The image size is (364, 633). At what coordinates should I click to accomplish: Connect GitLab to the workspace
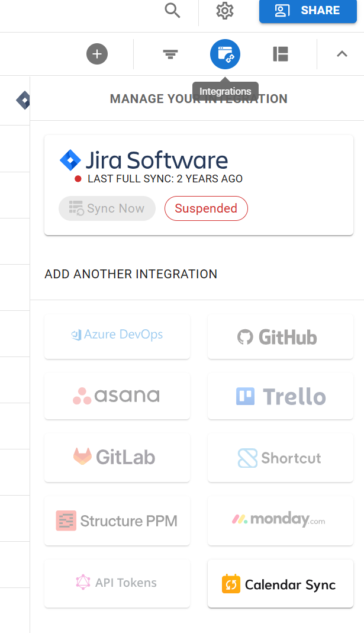(117, 458)
